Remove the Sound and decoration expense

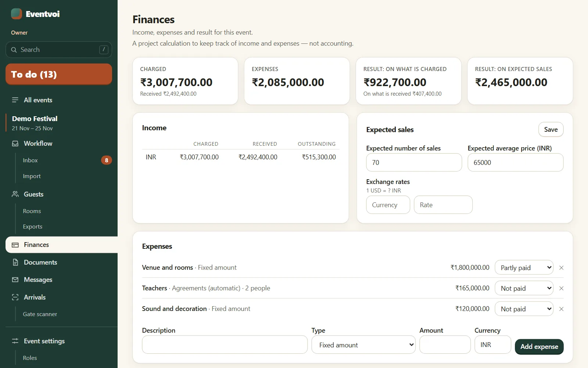point(561,309)
